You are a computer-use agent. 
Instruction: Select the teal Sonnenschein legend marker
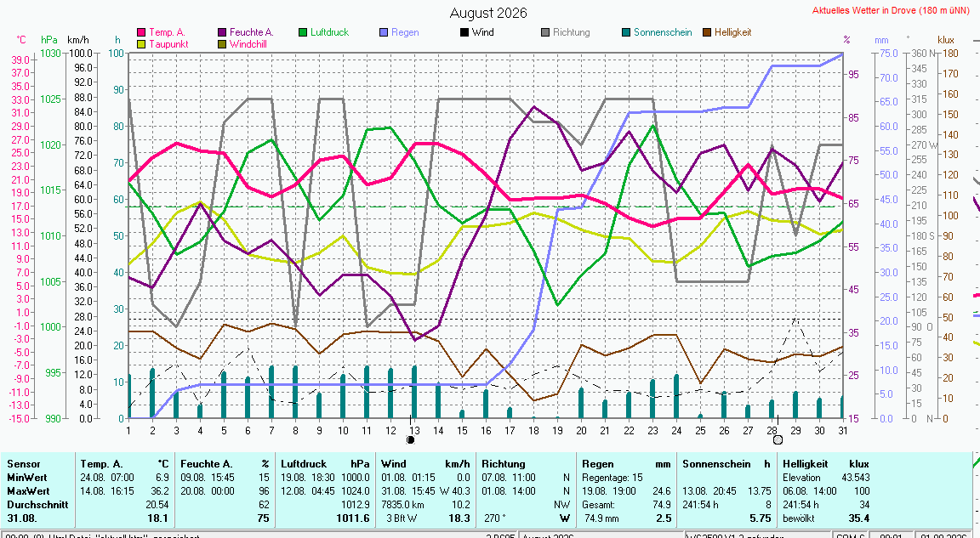click(x=626, y=32)
